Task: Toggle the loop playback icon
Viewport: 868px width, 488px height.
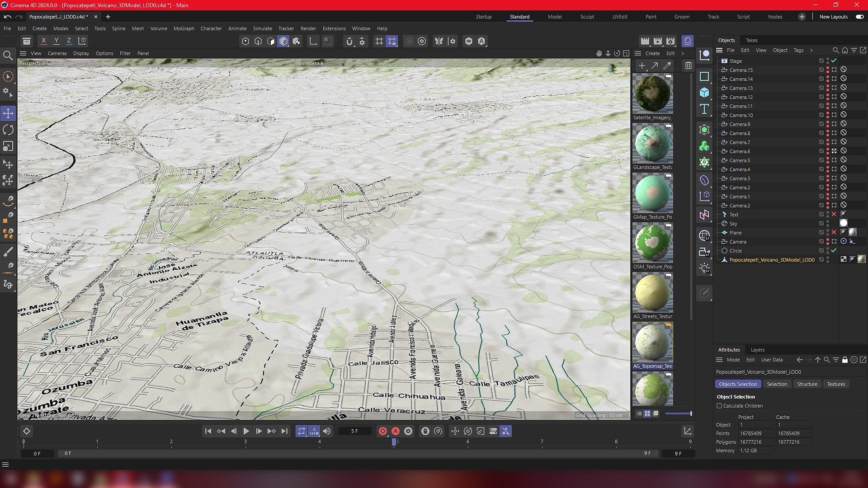Action: (x=302, y=431)
